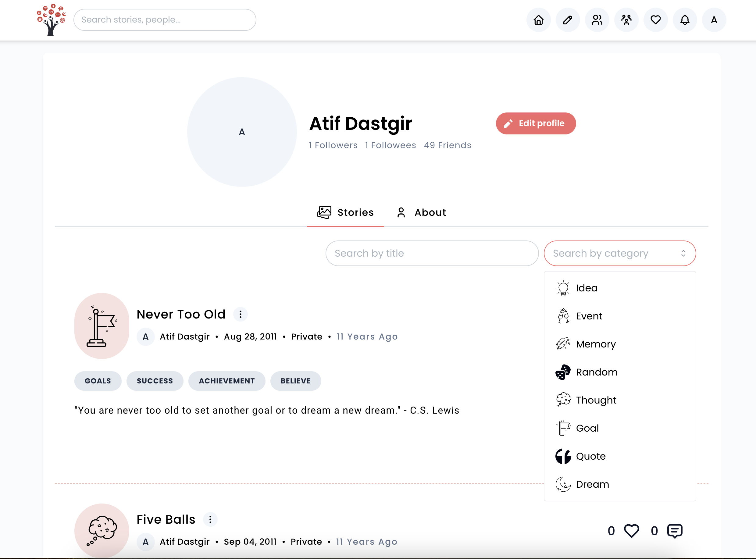
Task: Open the write story pencil icon
Action: coord(568,20)
